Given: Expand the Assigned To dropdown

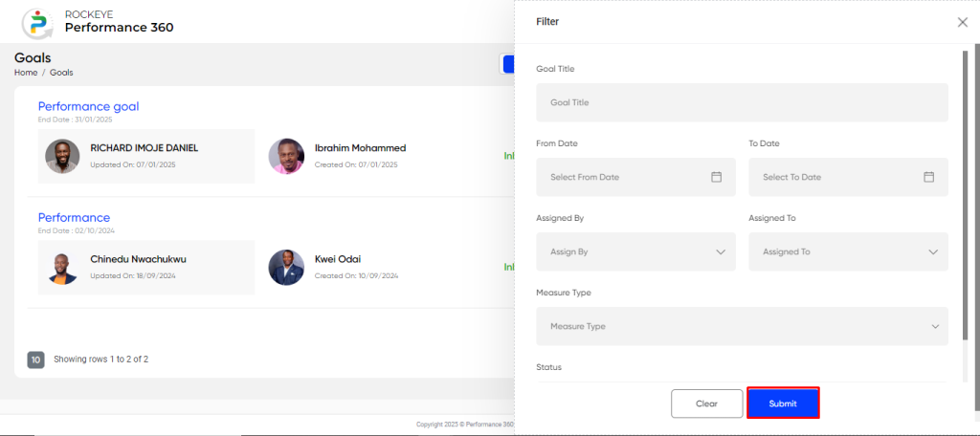Looking at the screenshot, I should 848,251.
